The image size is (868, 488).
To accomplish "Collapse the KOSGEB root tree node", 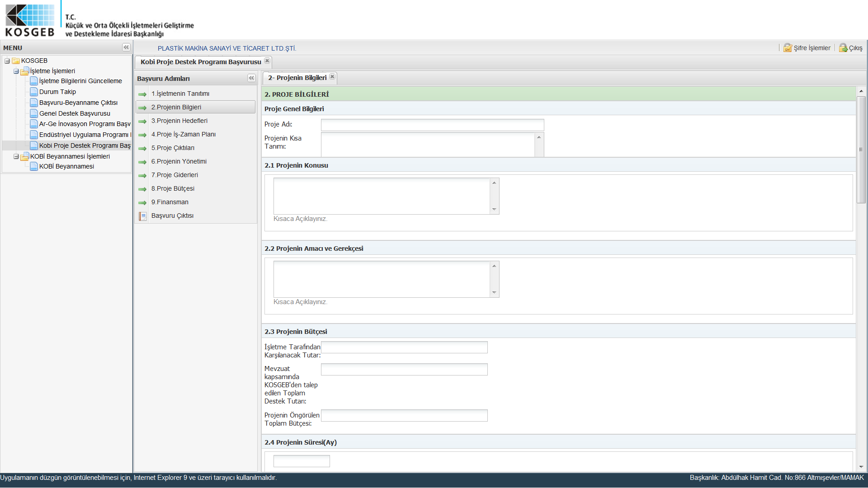I will pyautogui.click(x=7, y=61).
